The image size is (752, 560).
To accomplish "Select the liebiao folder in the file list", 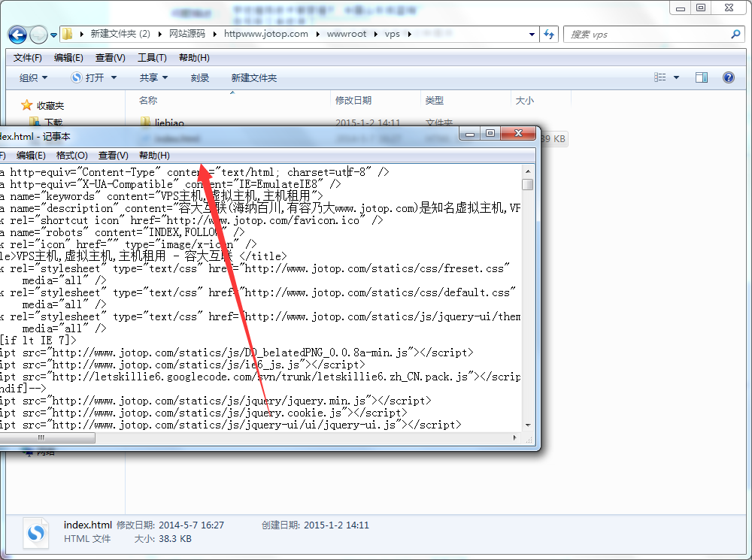I will (162, 123).
